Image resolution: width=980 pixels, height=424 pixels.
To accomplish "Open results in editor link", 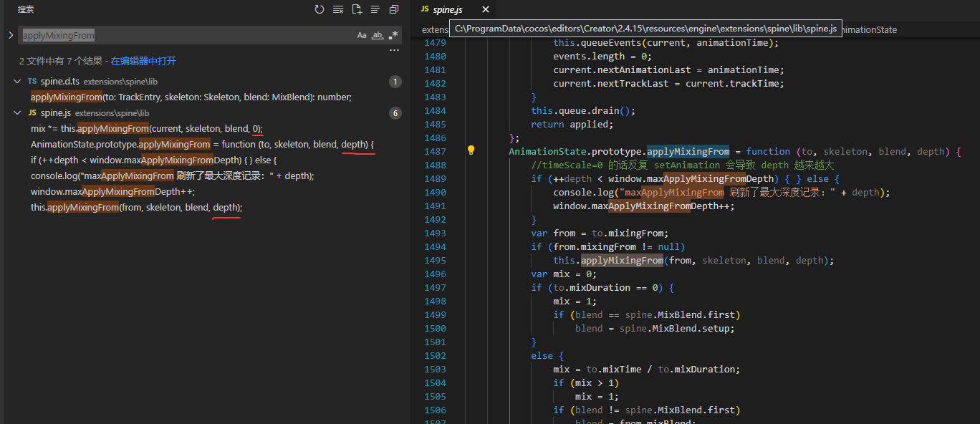I will (x=143, y=62).
